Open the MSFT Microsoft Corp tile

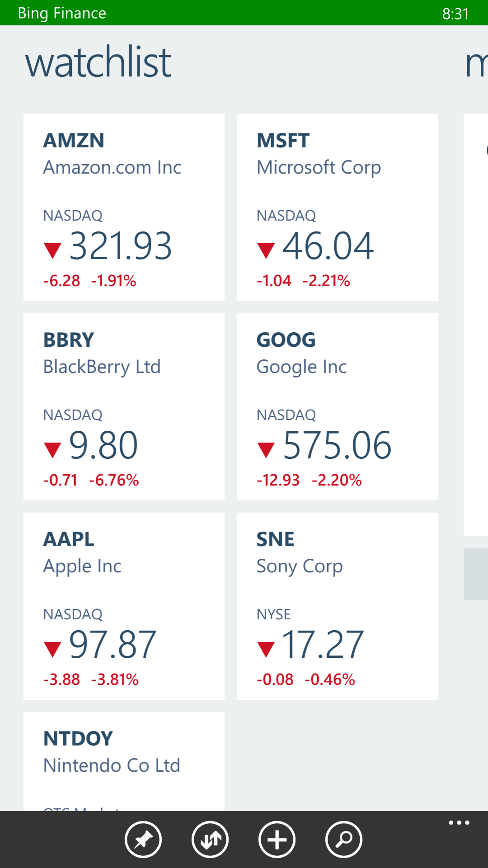pyautogui.click(x=337, y=208)
